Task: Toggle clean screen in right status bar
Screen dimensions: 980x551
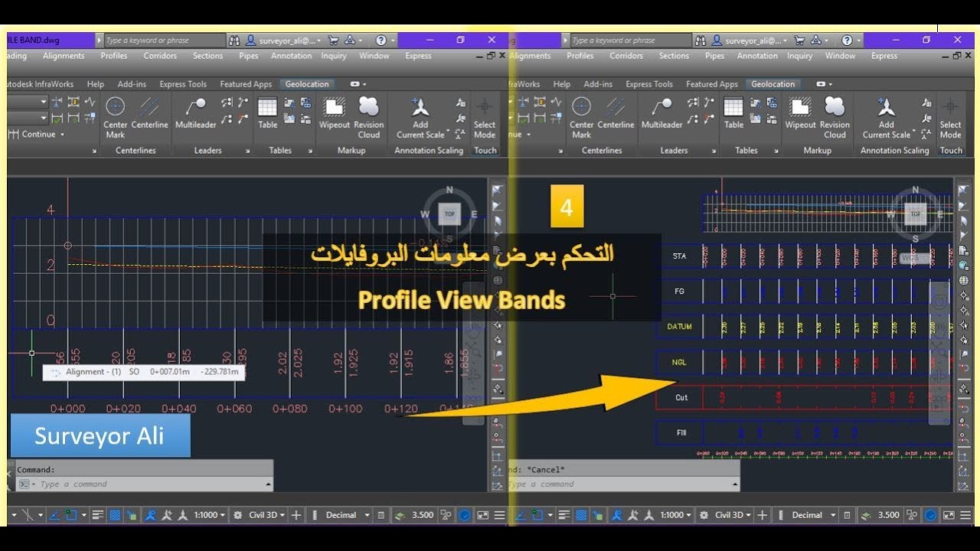Action: point(949,515)
